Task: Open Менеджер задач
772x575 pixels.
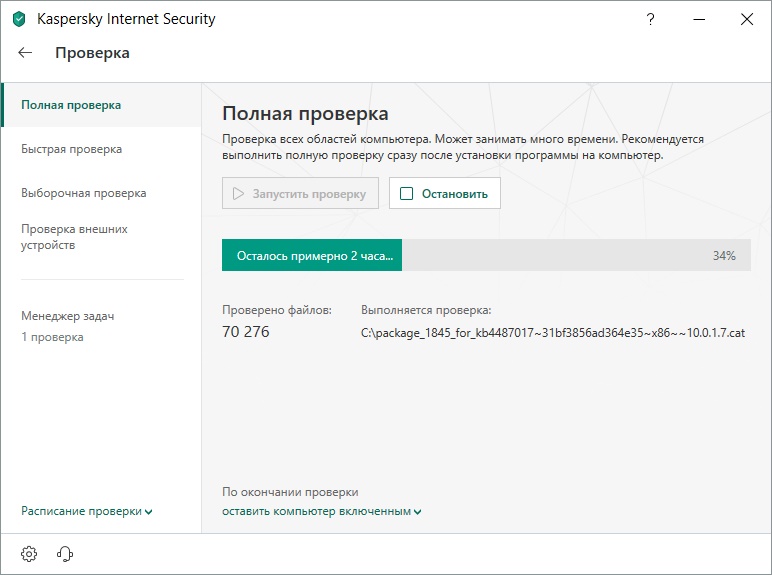Action: tap(67, 316)
